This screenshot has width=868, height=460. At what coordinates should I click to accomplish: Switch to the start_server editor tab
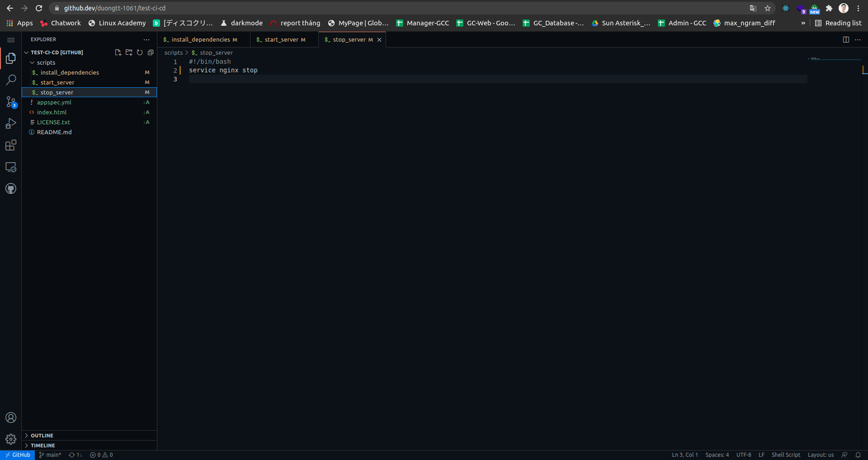pyautogui.click(x=284, y=40)
